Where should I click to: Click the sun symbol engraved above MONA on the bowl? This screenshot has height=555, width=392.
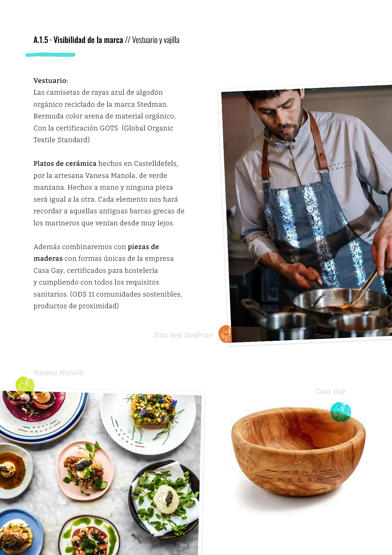pyautogui.click(x=300, y=462)
